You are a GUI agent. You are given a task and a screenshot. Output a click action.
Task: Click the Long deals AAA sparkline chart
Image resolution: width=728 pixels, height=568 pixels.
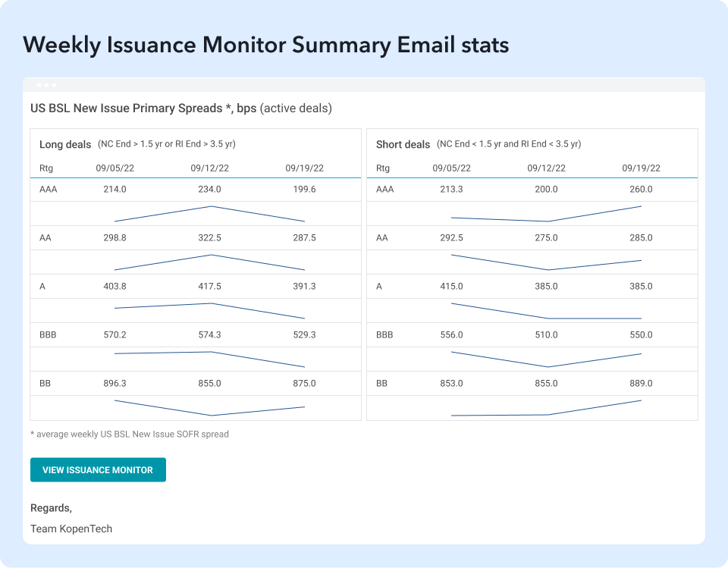tap(210, 214)
